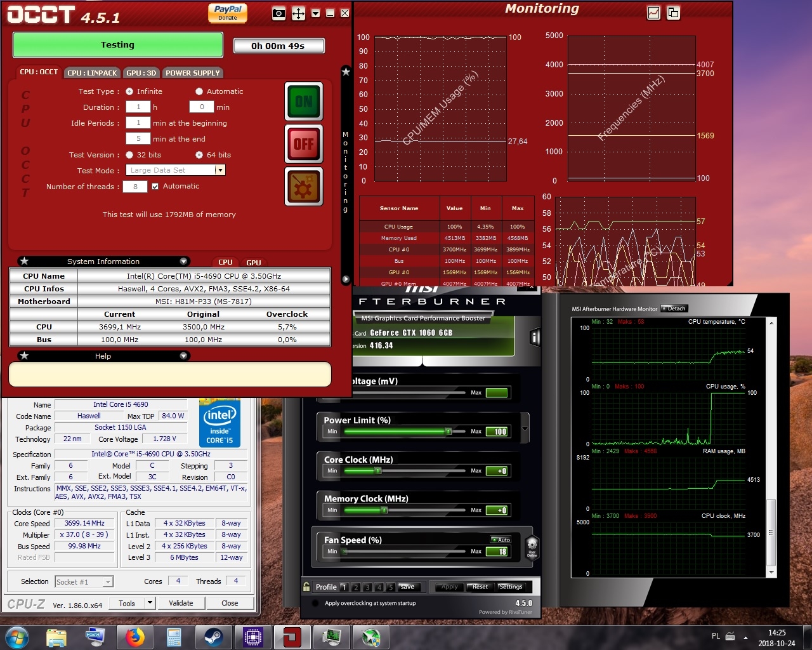Viewport: 812px width, 650px height.
Task: Click the star icon beside System Information
Action: [24, 261]
